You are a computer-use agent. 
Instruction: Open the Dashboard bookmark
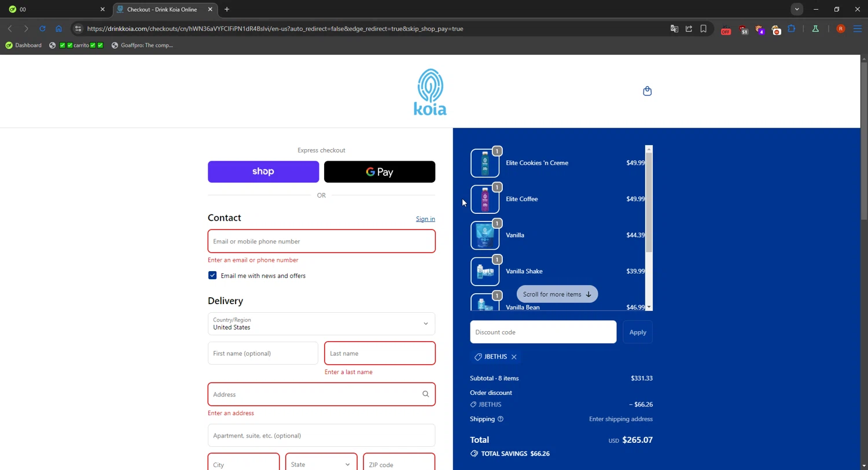click(x=23, y=45)
